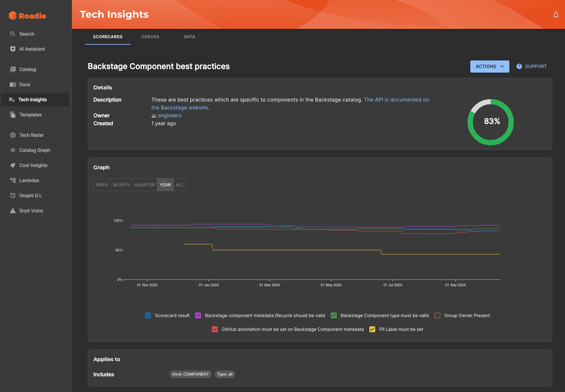The width and height of the screenshot is (565, 392).
Task: Select the Week graph range
Action: [x=102, y=185]
